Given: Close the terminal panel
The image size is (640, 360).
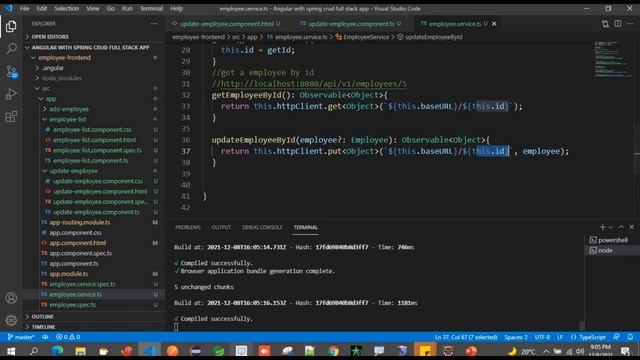Looking at the screenshot, I should click(x=631, y=227).
